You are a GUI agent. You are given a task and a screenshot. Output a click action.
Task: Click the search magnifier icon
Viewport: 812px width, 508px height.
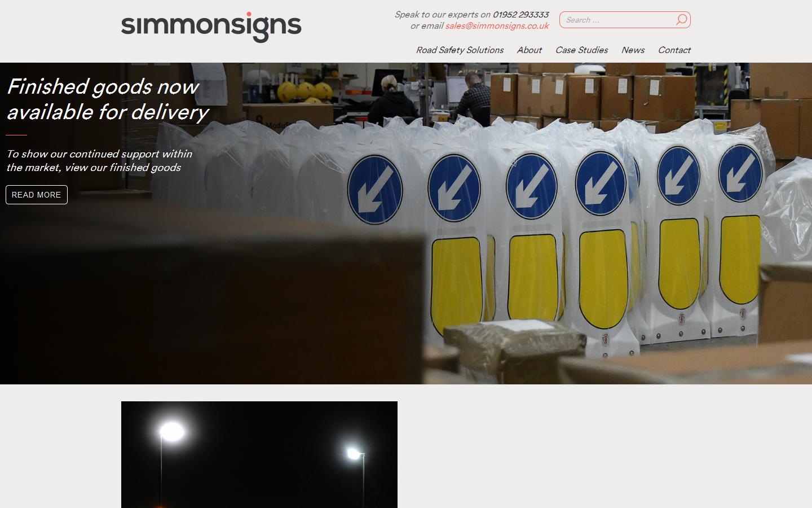point(681,20)
